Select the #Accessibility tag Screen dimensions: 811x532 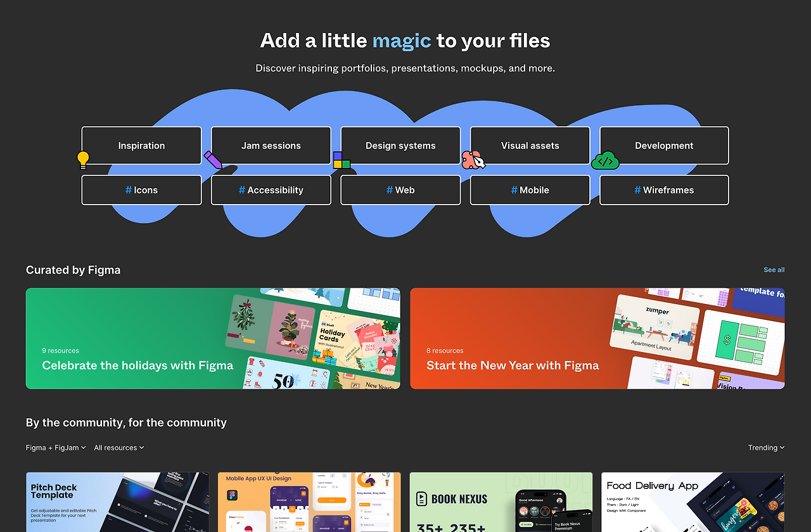(x=271, y=190)
